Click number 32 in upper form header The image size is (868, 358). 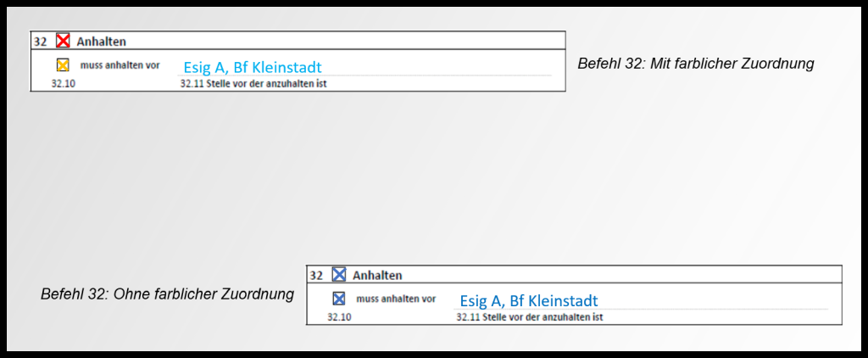coord(41,41)
